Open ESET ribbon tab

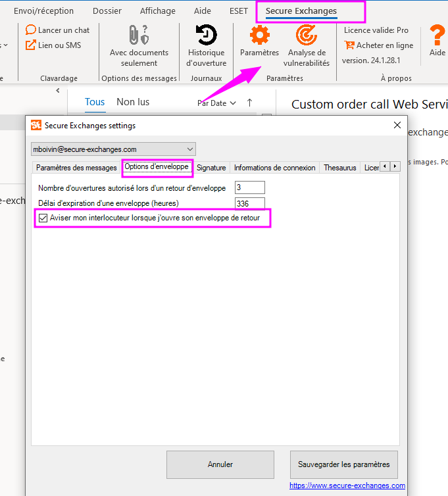[x=239, y=11]
